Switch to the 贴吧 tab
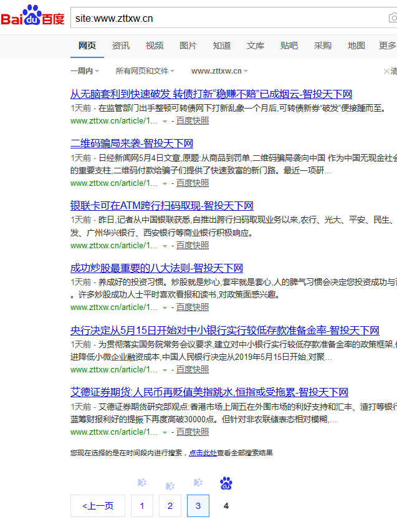 click(289, 46)
